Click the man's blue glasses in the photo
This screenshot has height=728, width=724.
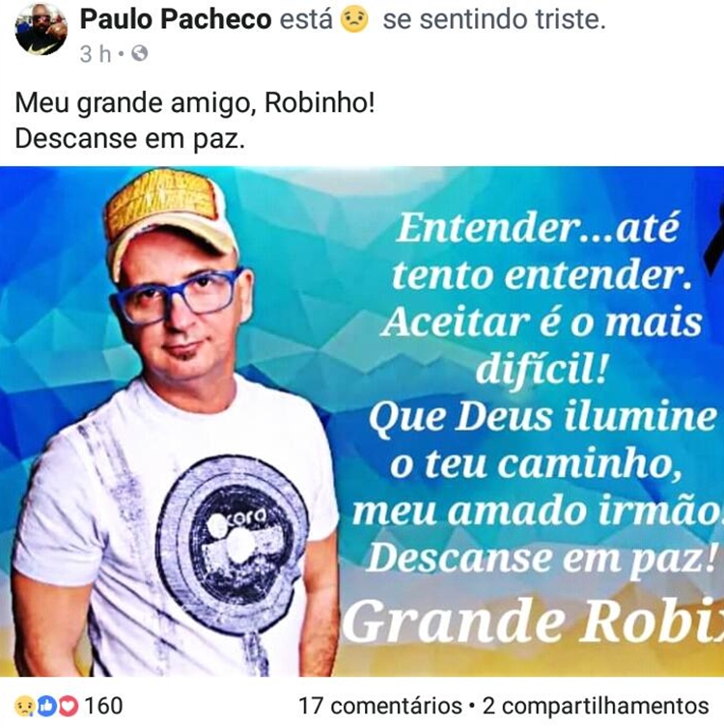tap(178, 297)
